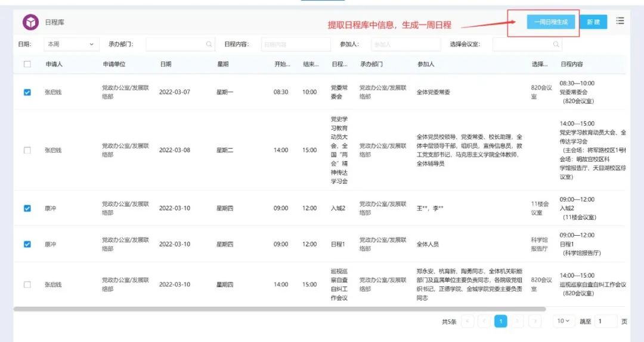
Task: Click the 跳至 page number input
Action: tap(606, 321)
